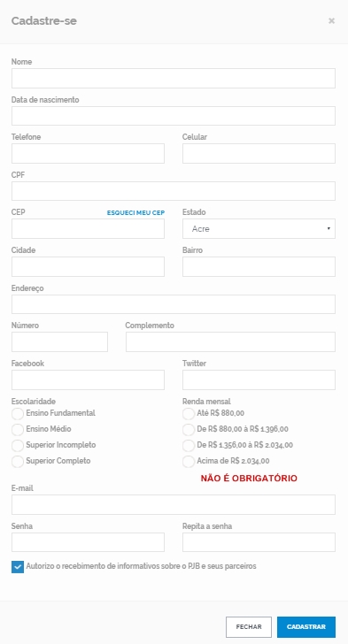Click the Twitter input field

tap(259, 379)
